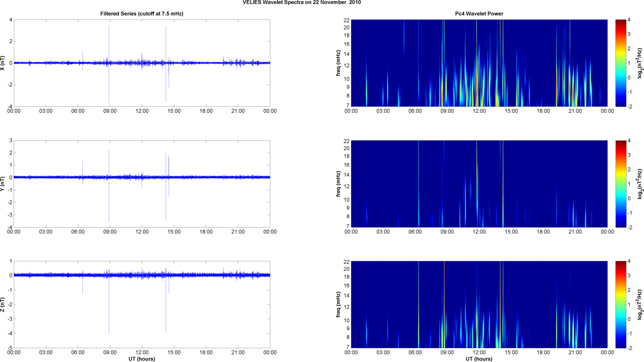
Task: Select the Y (nT) axis label
Action: [3, 184]
